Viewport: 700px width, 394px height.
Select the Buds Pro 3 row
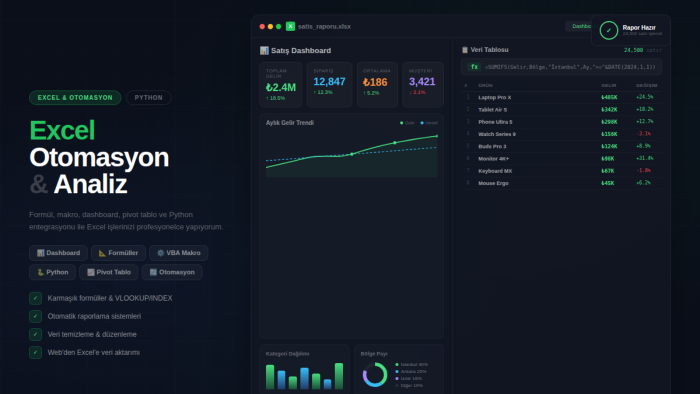(561, 146)
